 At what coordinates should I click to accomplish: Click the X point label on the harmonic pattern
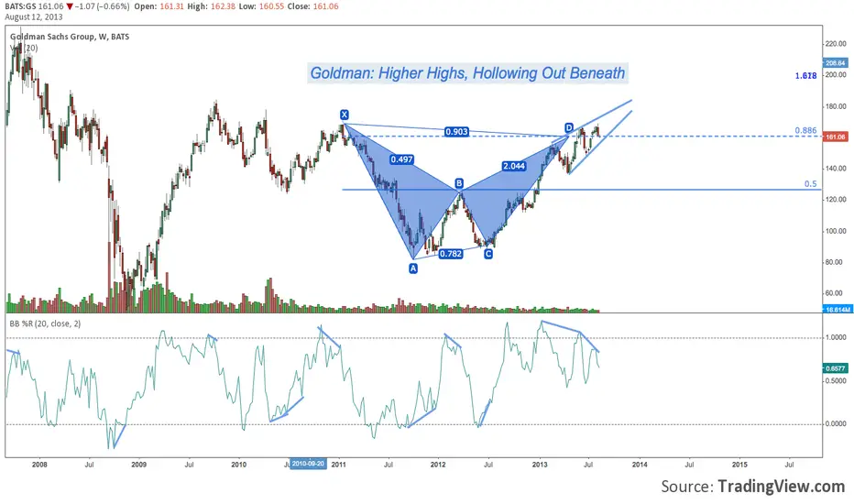tap(345, 115)
